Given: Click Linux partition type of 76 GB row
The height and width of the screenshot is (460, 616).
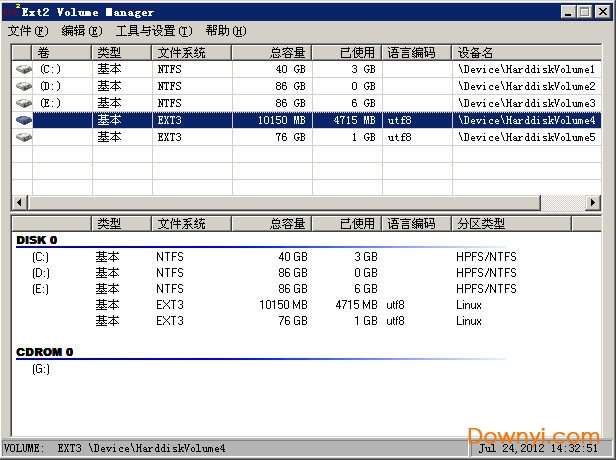Looking at the screenshot, I should [469, 321].
